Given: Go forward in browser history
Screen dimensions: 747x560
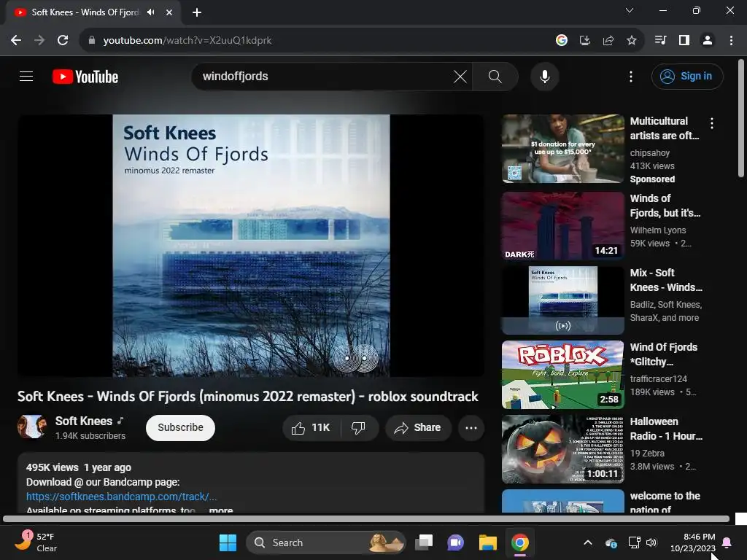Looking at the screenshot, I should (39, 41).
